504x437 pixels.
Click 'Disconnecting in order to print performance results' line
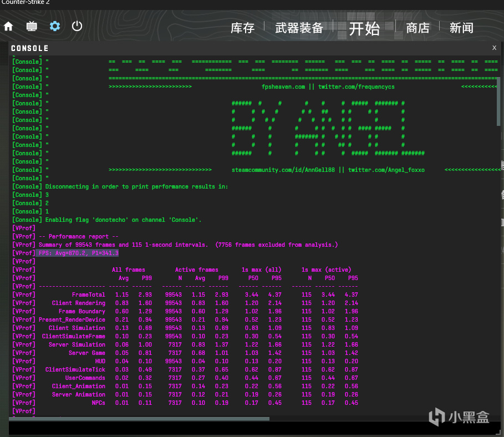136,186
